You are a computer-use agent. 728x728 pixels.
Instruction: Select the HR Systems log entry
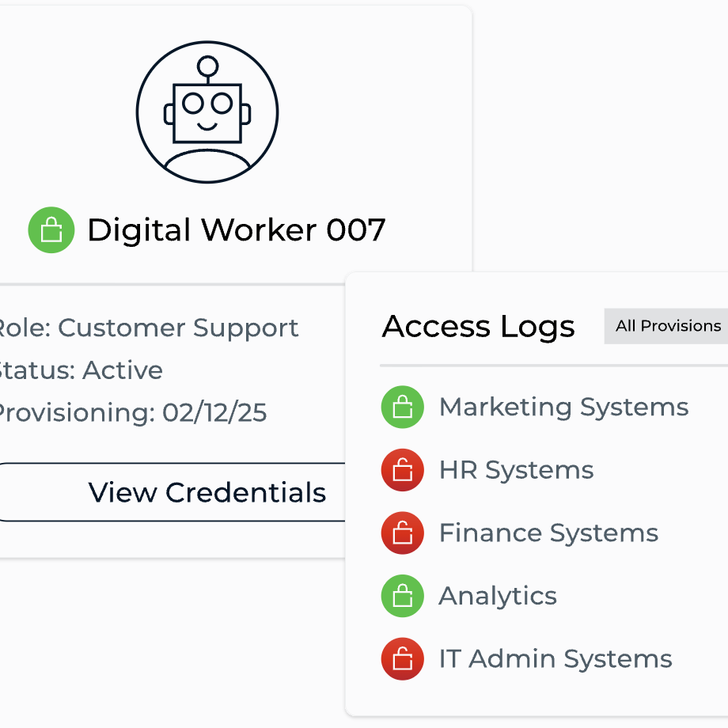click(516, 470)
